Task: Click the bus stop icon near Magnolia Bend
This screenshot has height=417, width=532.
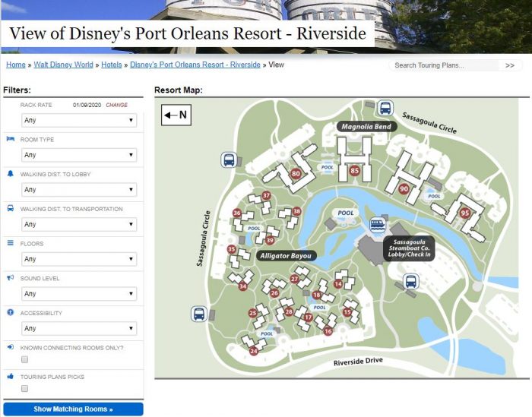Action: coord(385,108)
